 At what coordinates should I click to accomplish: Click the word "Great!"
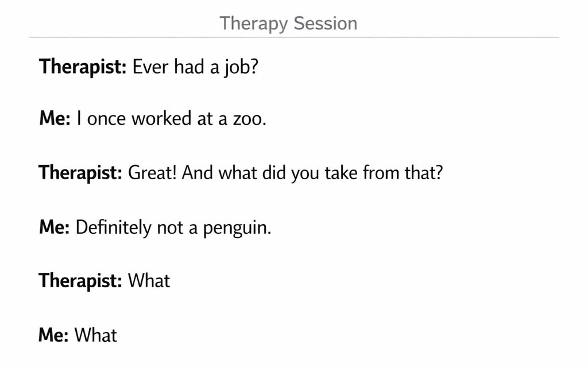click(152, 173)
